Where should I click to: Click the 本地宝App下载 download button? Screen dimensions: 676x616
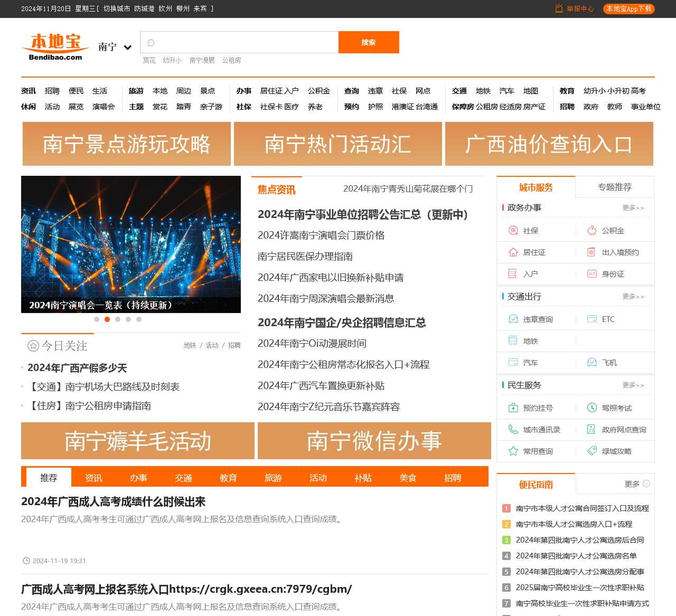[x=628, y=8]
